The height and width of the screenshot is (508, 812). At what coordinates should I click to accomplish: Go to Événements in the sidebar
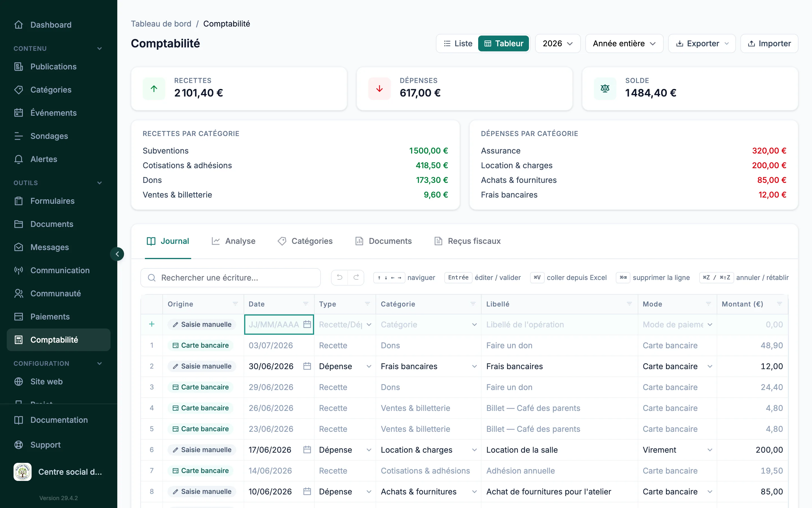pos(58,113)
